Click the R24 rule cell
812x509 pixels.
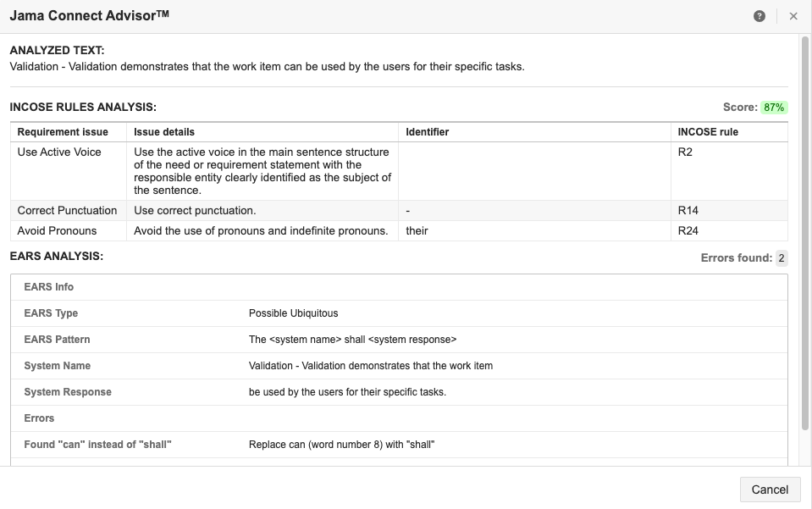click(688, 230)
